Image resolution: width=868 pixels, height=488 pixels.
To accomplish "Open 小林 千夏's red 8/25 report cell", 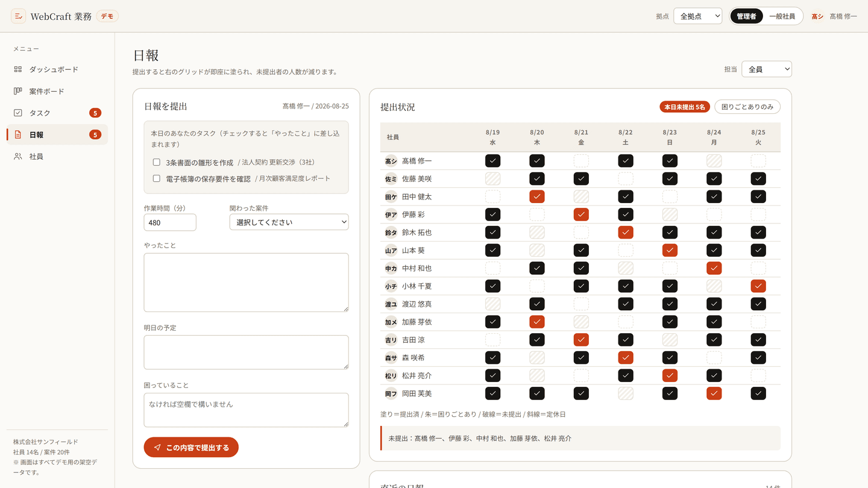I will (x=758, y=286).
